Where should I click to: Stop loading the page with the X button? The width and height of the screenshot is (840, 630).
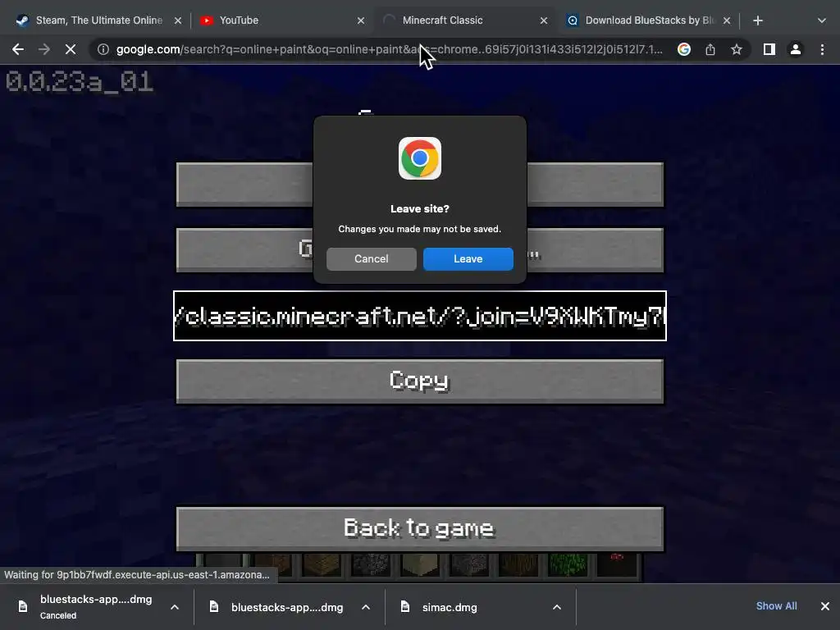[71, 49]
